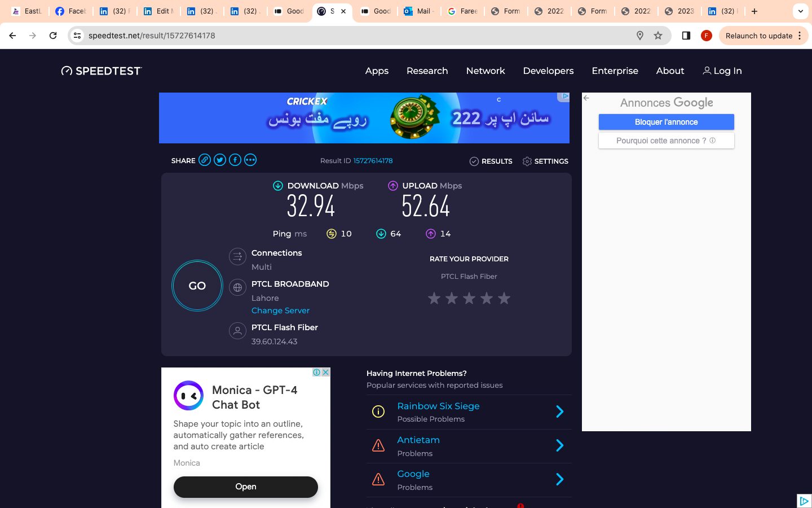Switch to the Facebook tab

(71, 11)
